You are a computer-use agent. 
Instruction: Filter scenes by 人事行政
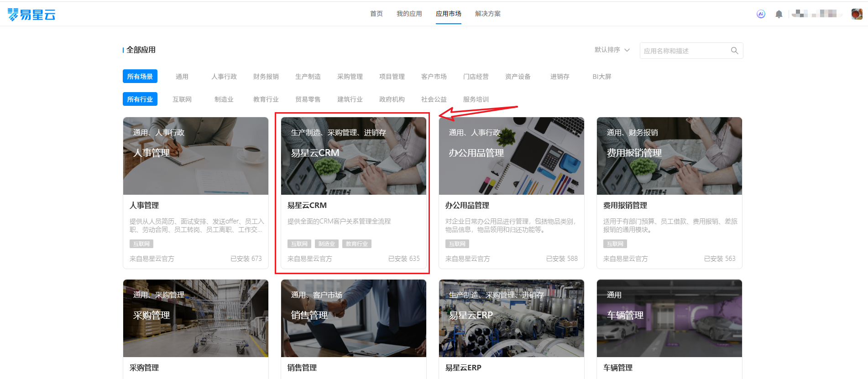(224, 77)
